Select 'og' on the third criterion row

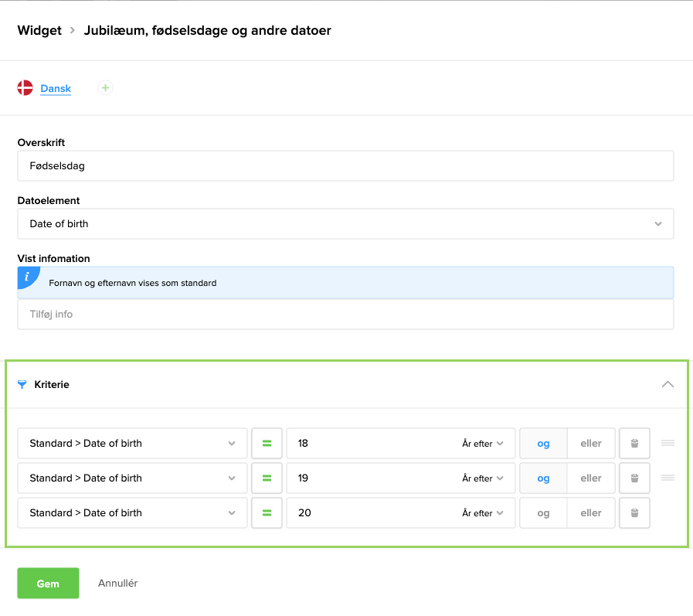pyautogui.click(x=543, y=513)
